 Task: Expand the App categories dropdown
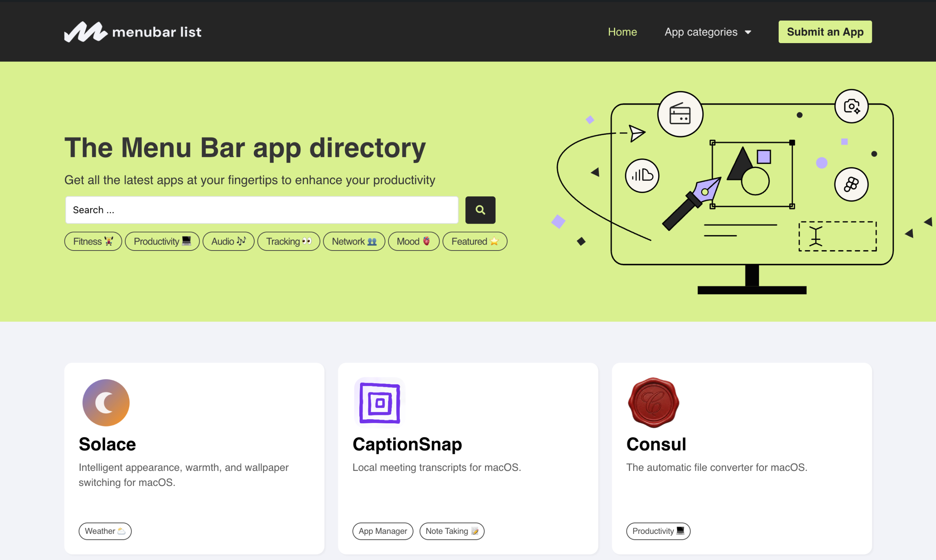701,32
